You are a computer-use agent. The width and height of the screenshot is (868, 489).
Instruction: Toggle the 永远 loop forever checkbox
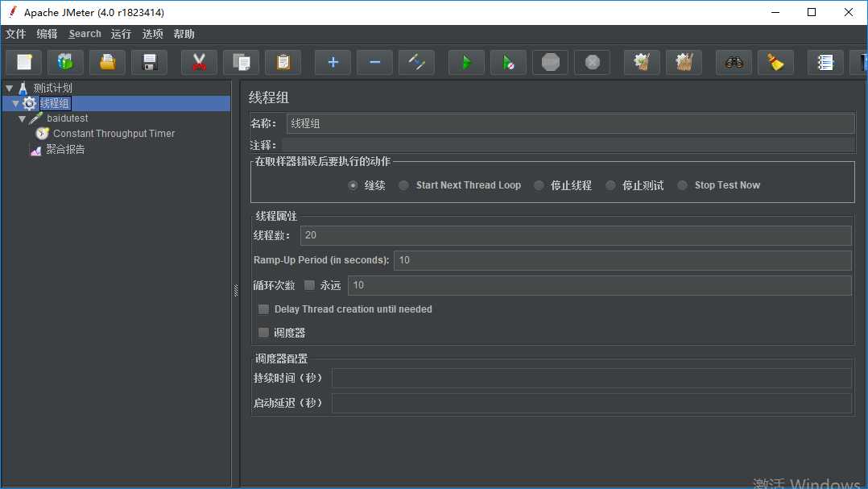pos(309,285)
